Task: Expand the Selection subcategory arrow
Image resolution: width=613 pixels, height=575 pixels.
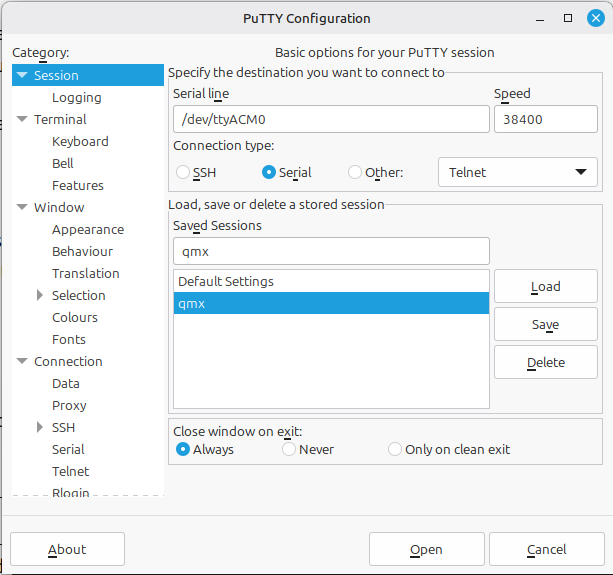Action: pos(40,295)
